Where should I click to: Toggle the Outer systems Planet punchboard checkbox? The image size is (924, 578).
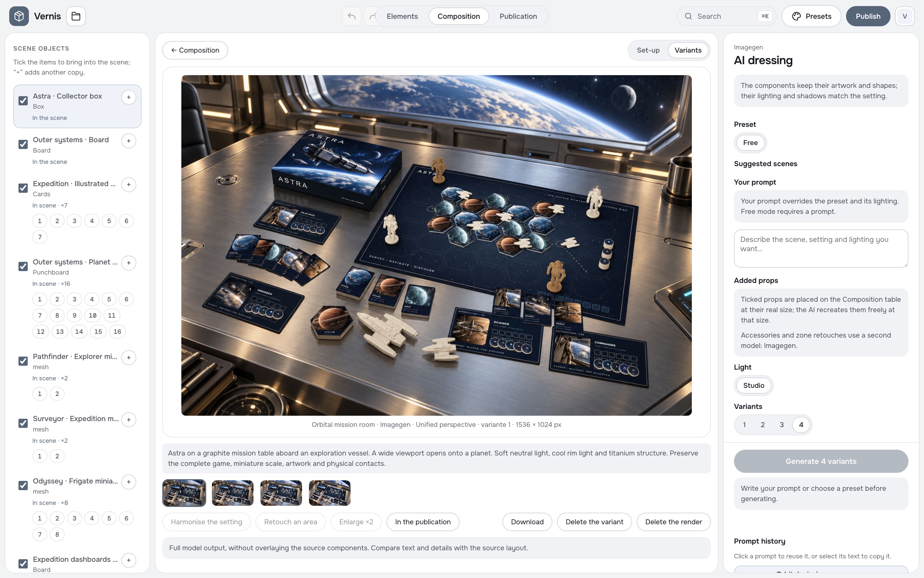click(23, 266)
